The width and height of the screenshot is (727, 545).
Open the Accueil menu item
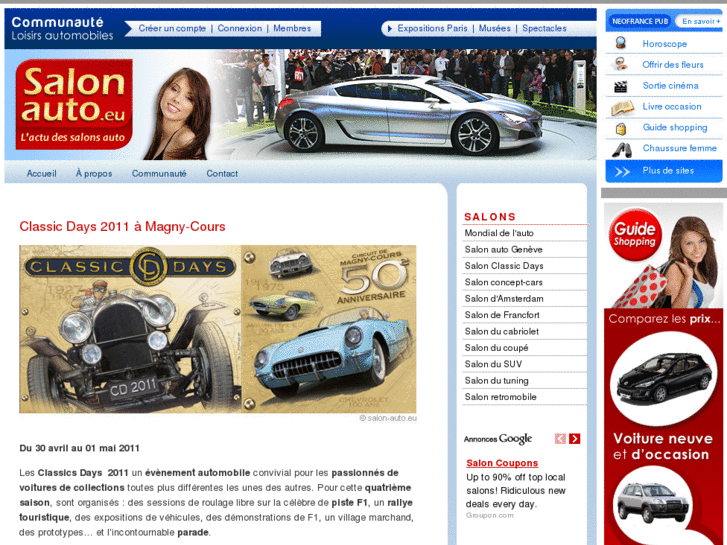tap(42, 173)
